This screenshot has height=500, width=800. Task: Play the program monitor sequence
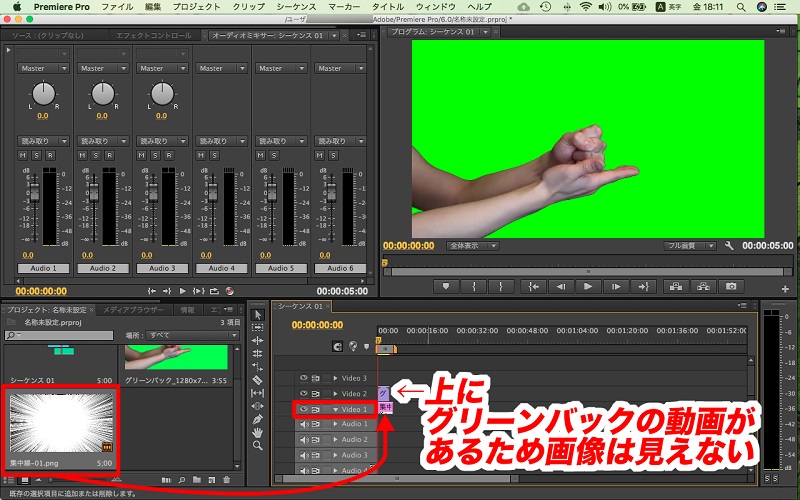tap(588, 287)
